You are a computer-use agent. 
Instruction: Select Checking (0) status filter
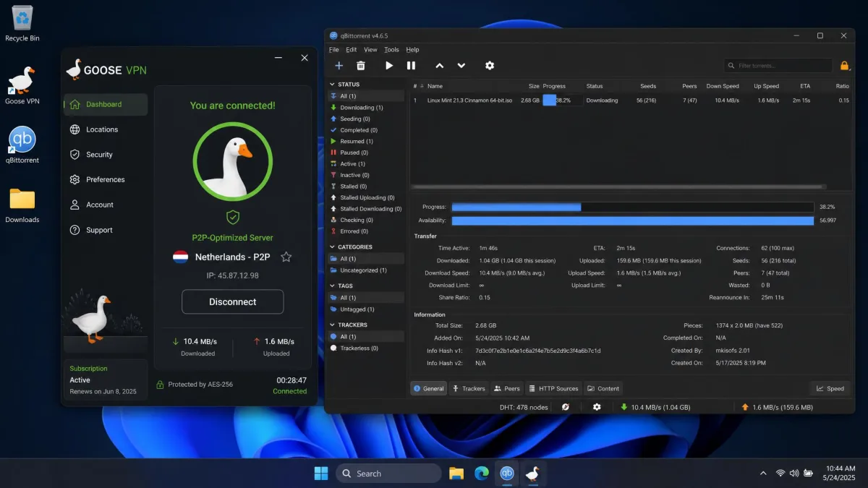click(x=366, y=220)
